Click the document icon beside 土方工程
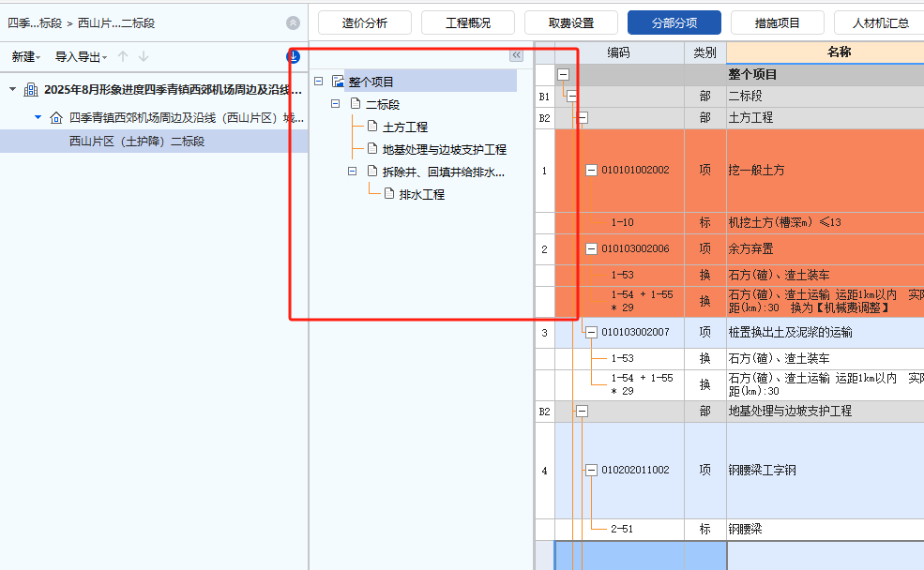 click(371, 127)
